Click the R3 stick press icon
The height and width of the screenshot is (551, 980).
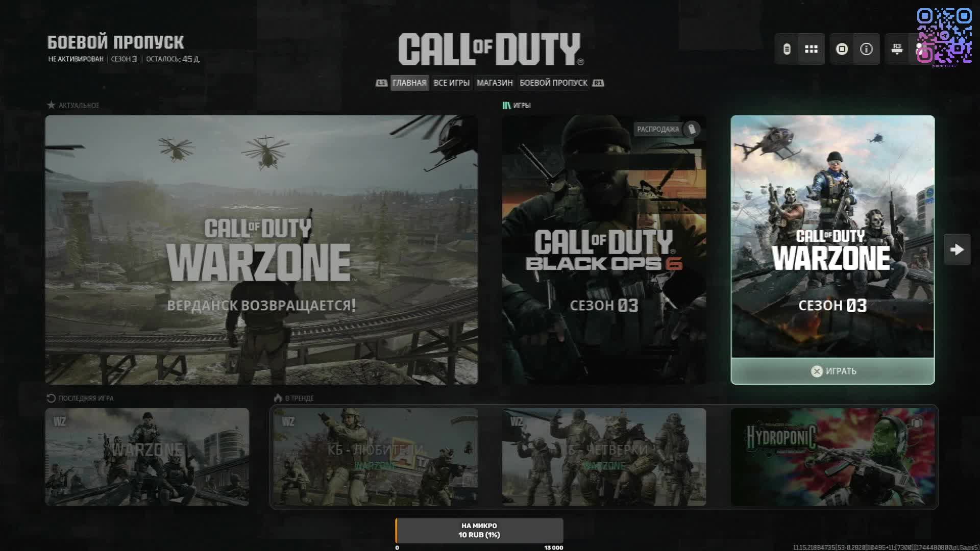897,49
